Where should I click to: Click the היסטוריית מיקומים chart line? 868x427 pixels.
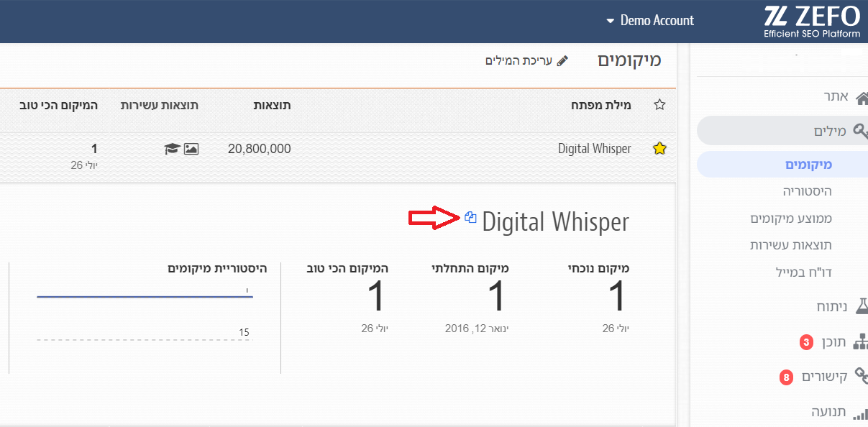tap(145, 296)
